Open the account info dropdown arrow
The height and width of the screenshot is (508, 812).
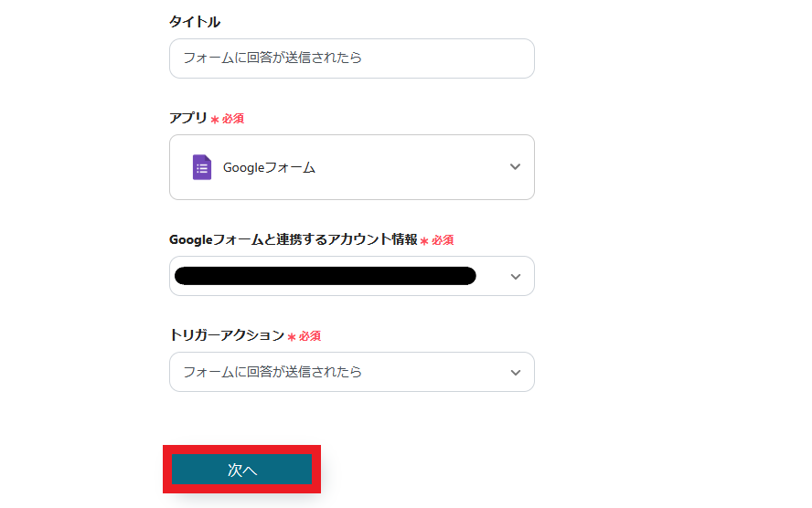point(515,277)
